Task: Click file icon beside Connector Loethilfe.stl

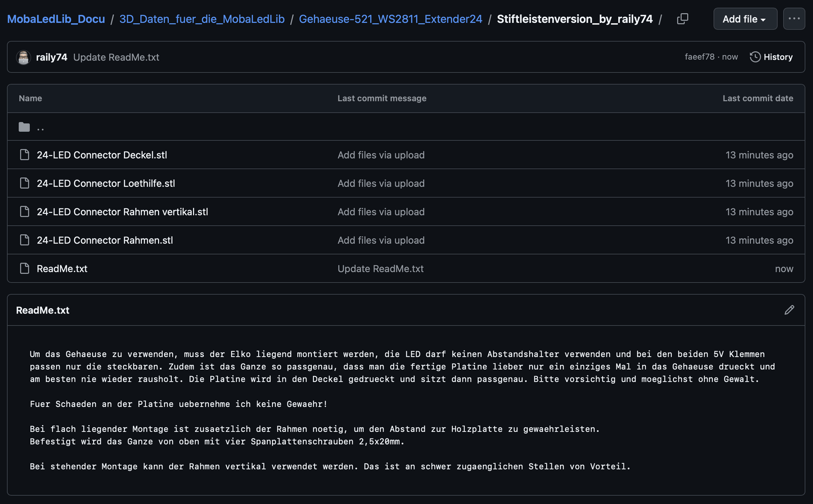Action: pos(24,183)
